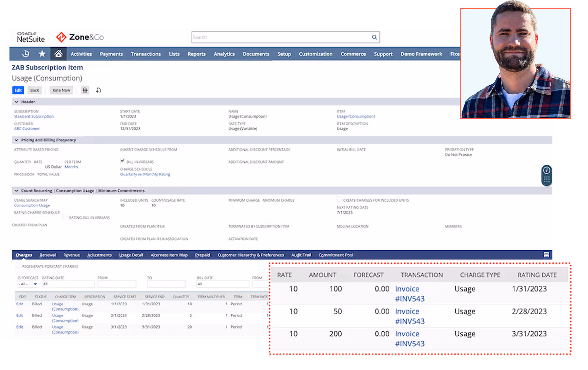588x370 pixels.
Task: Open the ABC Customer link
Action: pyautogui.click(x=27, y=129)
